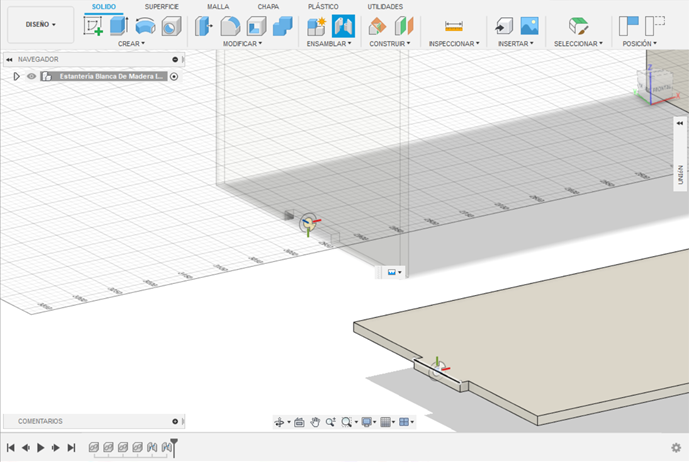The width and height of the screenshot is (689, 462).
Task: Click the Fit zoom window icon
Action: 346,422
